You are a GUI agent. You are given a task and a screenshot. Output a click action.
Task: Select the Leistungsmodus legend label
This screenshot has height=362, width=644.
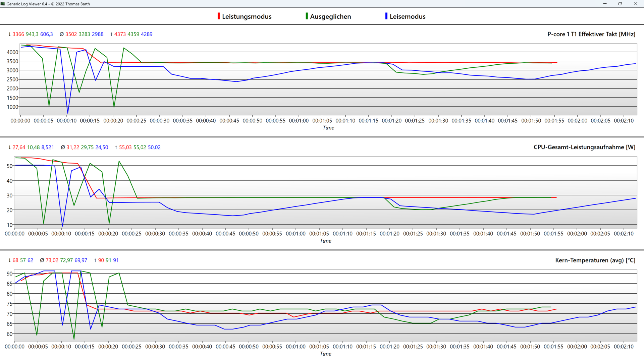click(247, 16)
